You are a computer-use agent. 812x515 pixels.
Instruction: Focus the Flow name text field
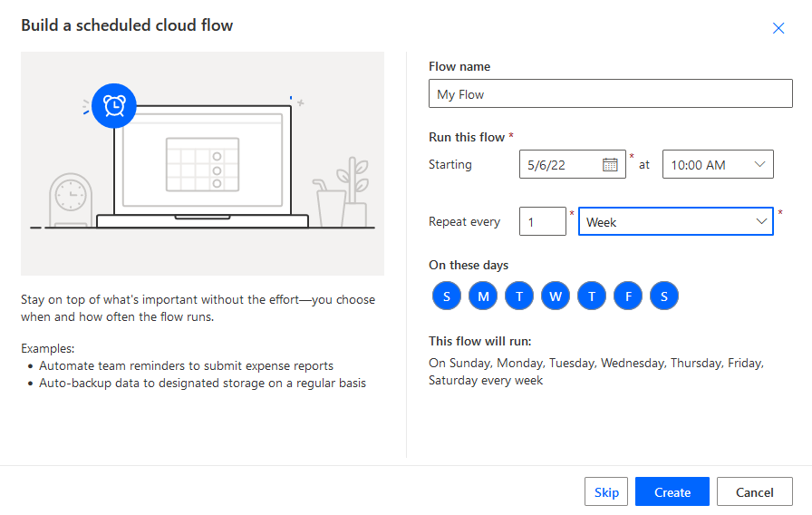(611, 93)
